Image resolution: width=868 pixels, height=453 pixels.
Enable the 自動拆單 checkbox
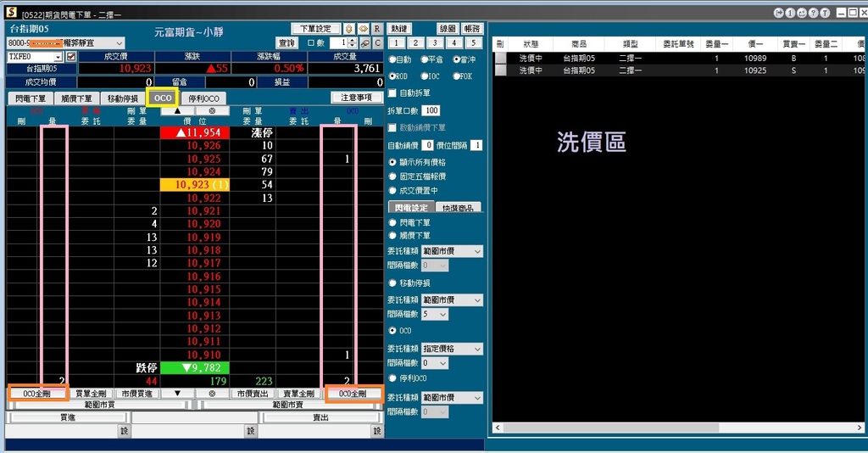(x=392, y=93)
